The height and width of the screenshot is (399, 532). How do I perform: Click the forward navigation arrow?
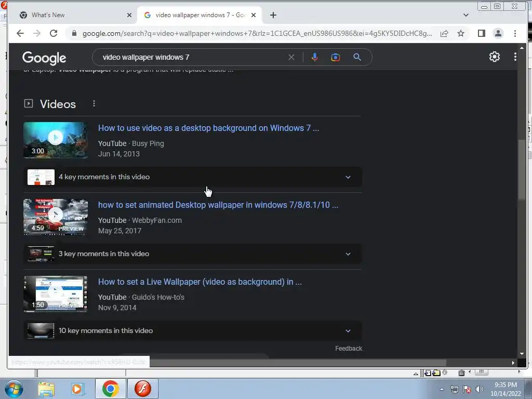click(x=37, y=33)
